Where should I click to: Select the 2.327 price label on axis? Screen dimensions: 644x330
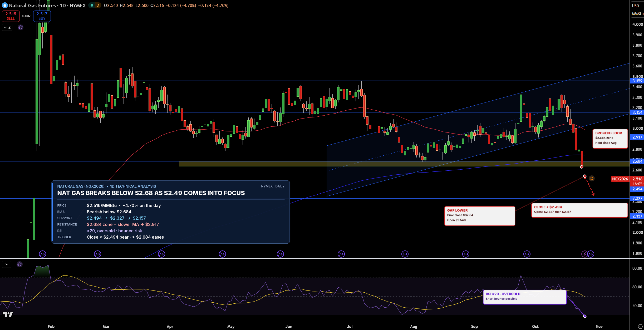pyautogui.click(x=637, y=199)
